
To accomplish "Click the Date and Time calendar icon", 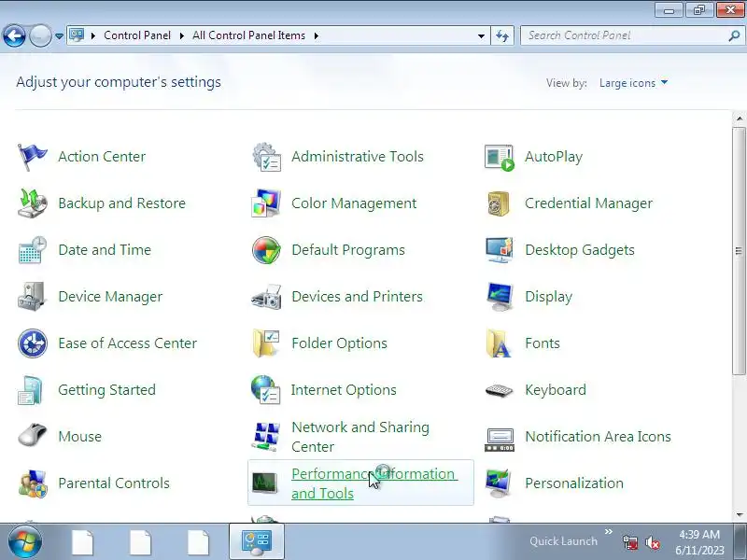I will tap(33, 250).
